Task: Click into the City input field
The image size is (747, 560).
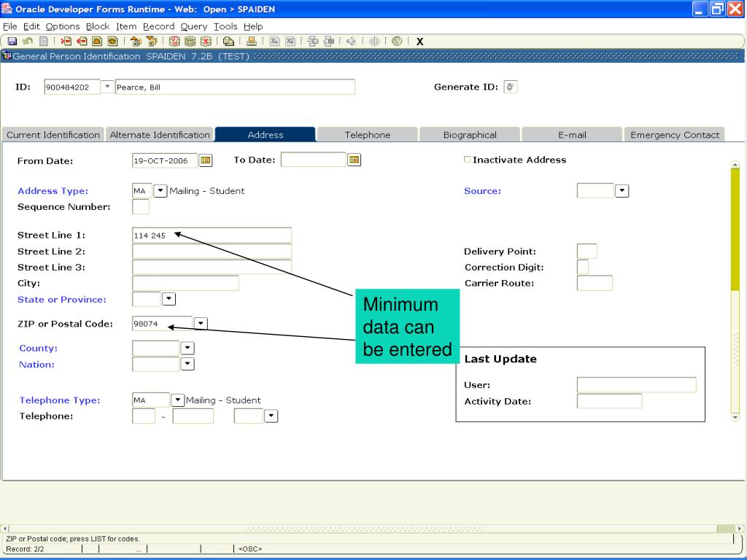Action: pyautogui.click(x=185, y=283)
